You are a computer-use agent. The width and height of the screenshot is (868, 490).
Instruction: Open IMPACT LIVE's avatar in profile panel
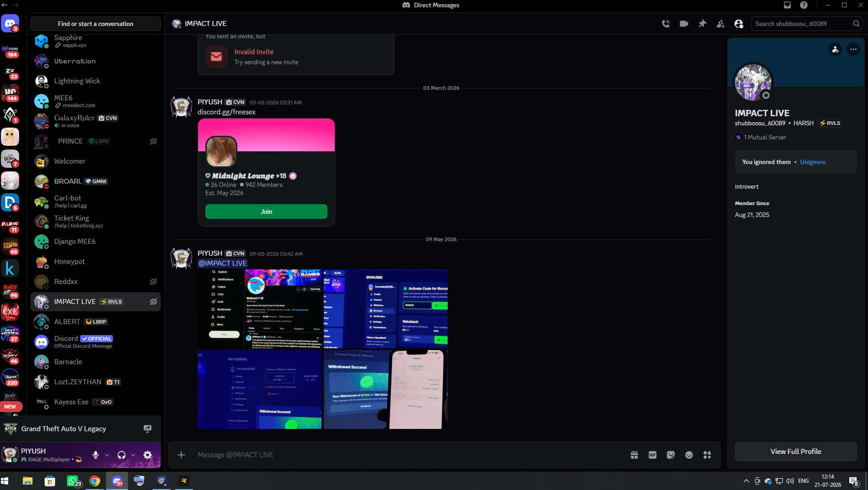753,83
